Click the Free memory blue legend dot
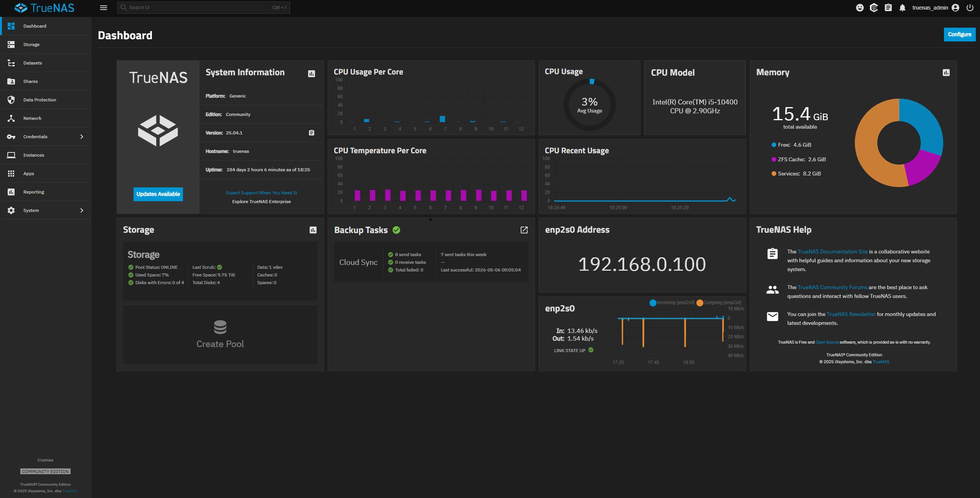Image resolution: width=980 pixels, height=498 pixels. (774, 145)
